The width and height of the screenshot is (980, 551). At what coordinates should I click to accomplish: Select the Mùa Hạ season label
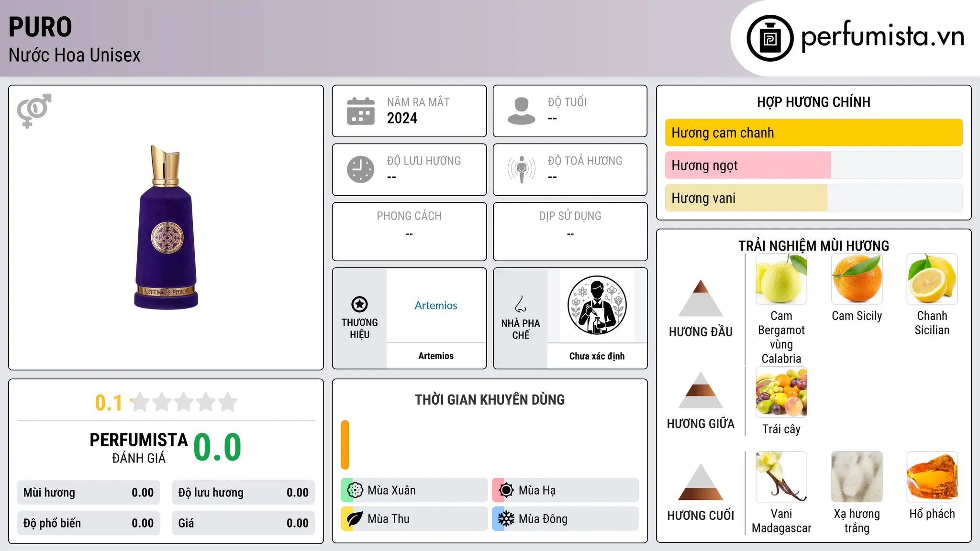pyautogui.click(x=537, y=490)
